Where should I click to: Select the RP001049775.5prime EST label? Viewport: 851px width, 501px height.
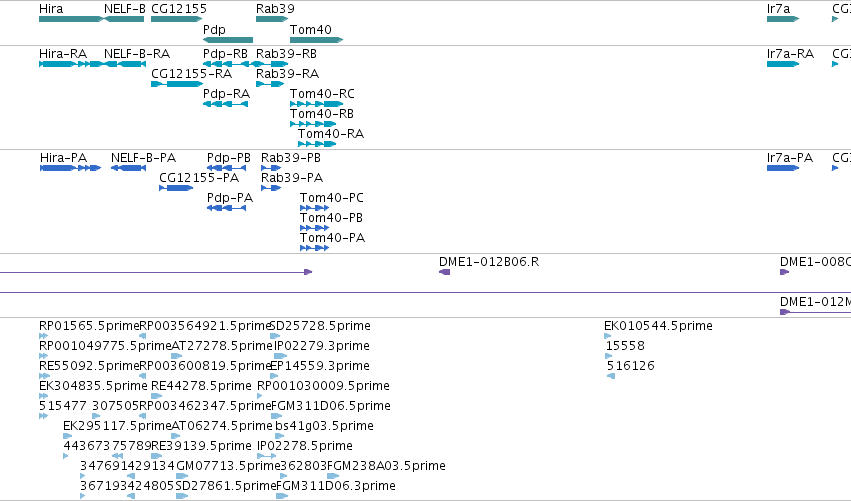[x=106, y=347]
